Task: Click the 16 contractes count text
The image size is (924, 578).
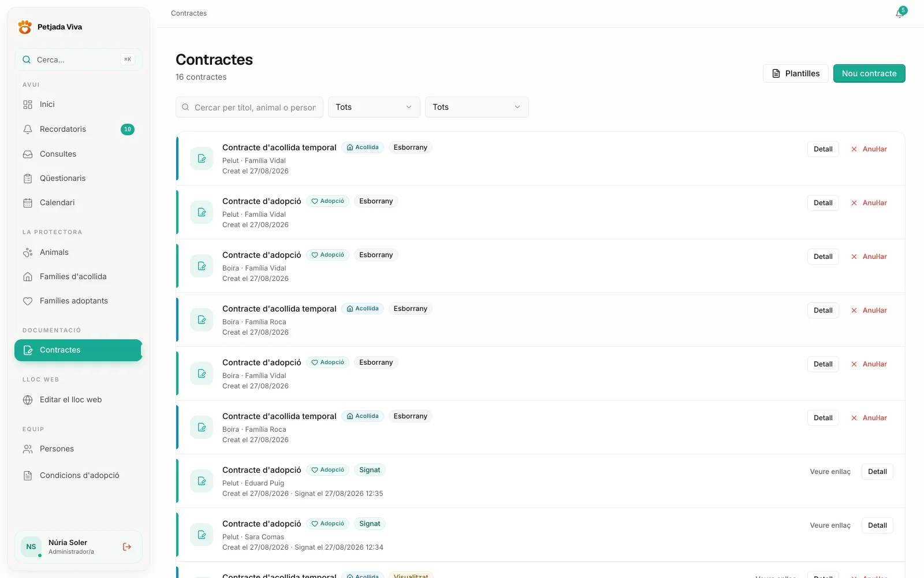Action: [x=201, y=77]
